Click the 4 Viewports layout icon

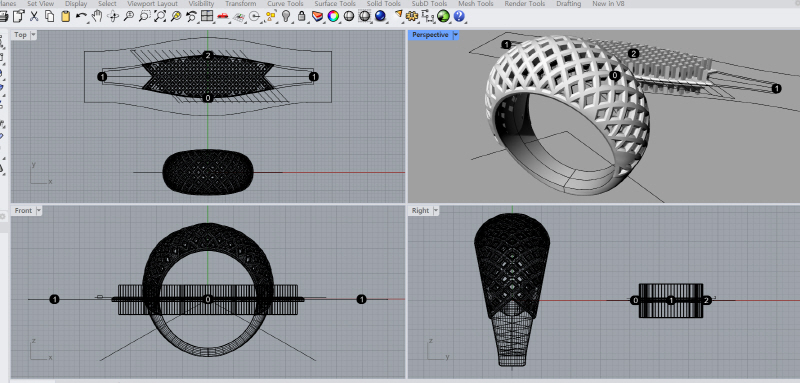point(207,16)
